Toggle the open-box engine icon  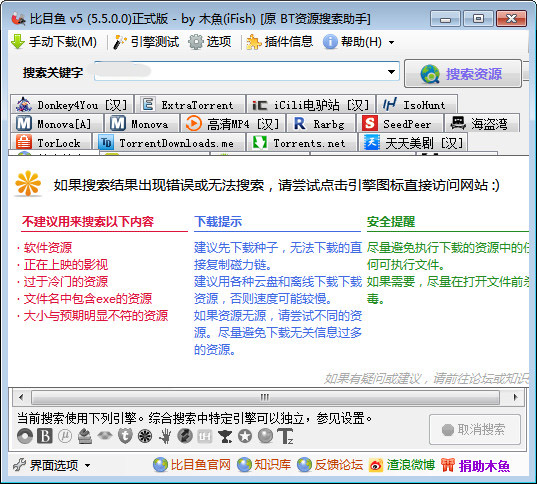point(105,436)
